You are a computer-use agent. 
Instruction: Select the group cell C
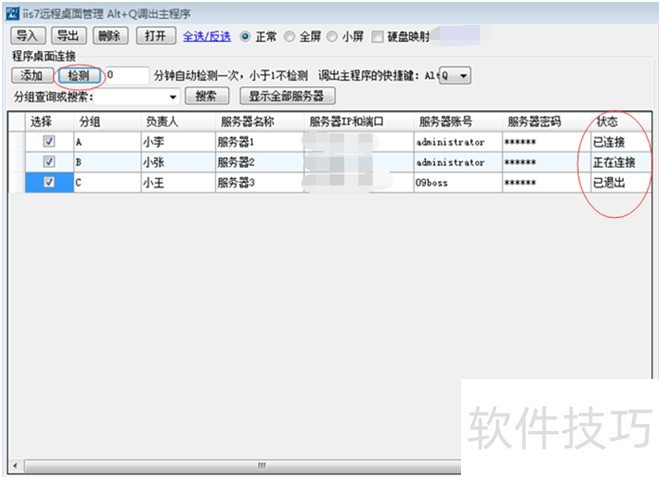point(108,182)
